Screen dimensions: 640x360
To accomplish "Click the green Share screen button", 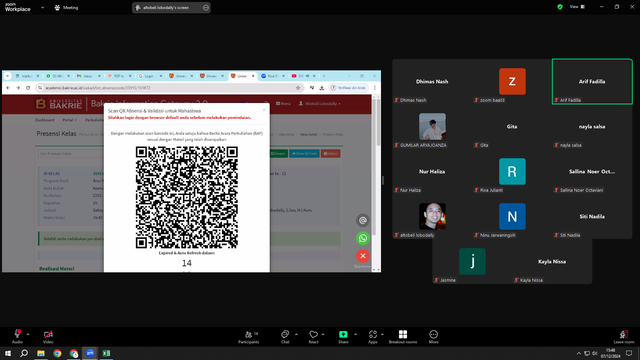I will point(343,336).
